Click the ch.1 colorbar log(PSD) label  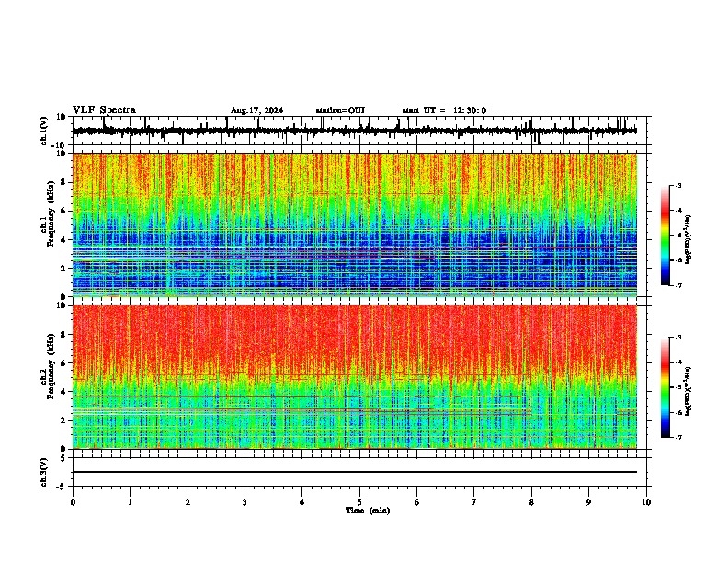click(688, 240)
